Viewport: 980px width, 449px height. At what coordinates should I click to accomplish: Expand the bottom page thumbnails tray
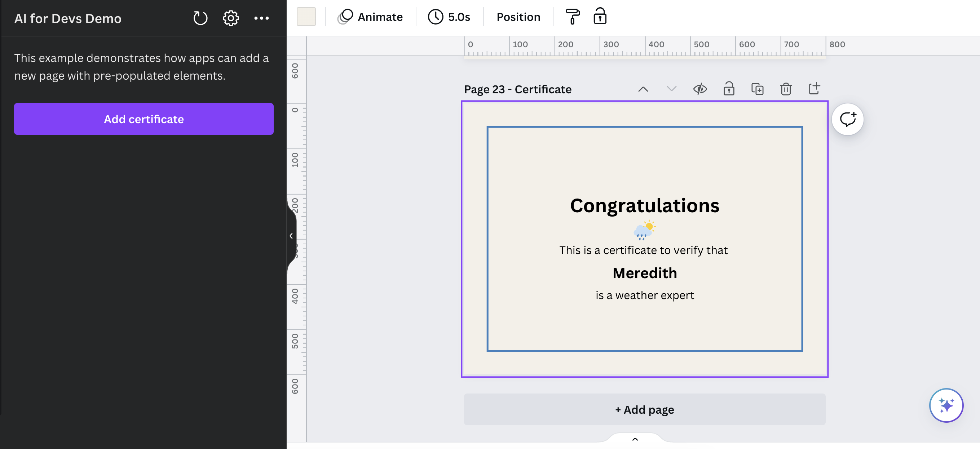[x=635, y=439]
